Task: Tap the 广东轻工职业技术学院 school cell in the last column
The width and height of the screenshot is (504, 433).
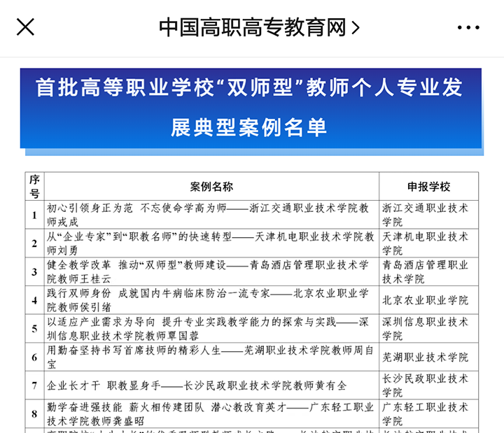Action: coord(428,413)
